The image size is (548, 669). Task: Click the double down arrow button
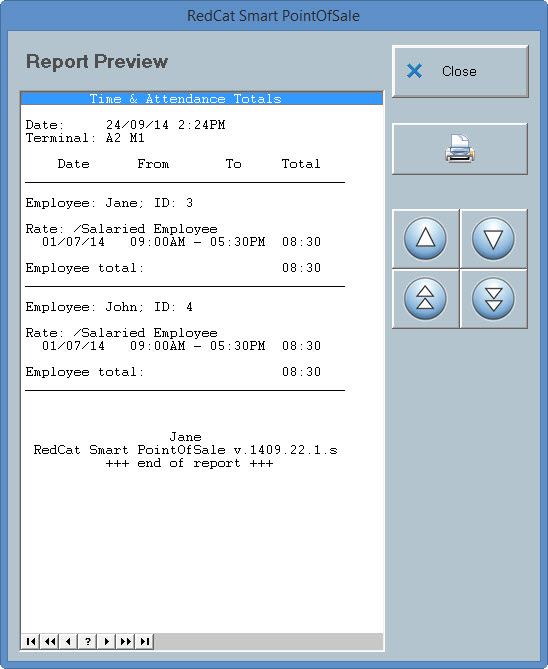493,298
